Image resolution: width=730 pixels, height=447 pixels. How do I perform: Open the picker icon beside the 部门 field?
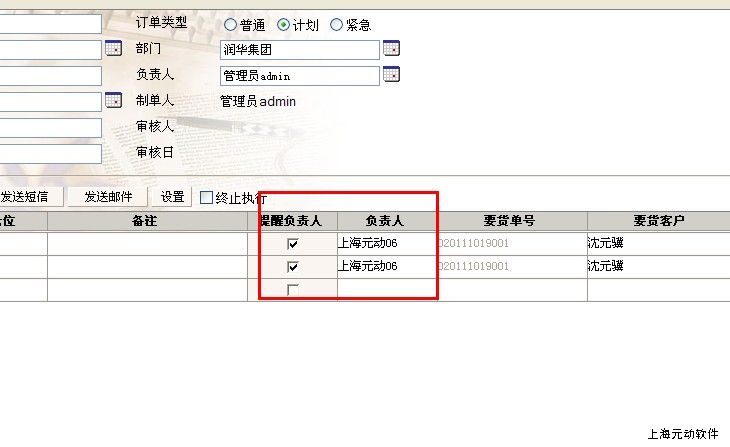tap(391, 48)
